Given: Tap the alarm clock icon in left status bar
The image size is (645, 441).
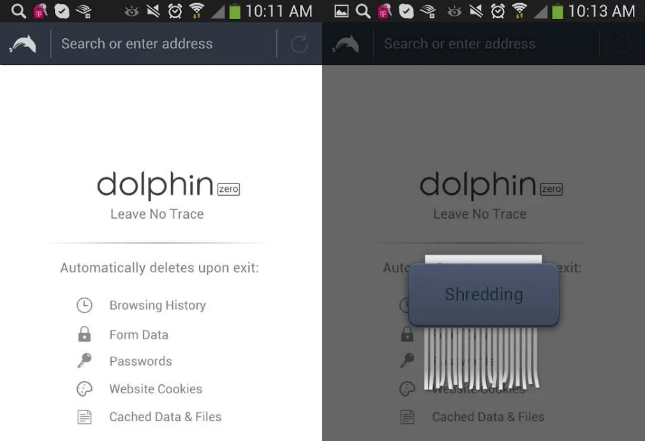Looking at the screenshot, I should point(175,11).
